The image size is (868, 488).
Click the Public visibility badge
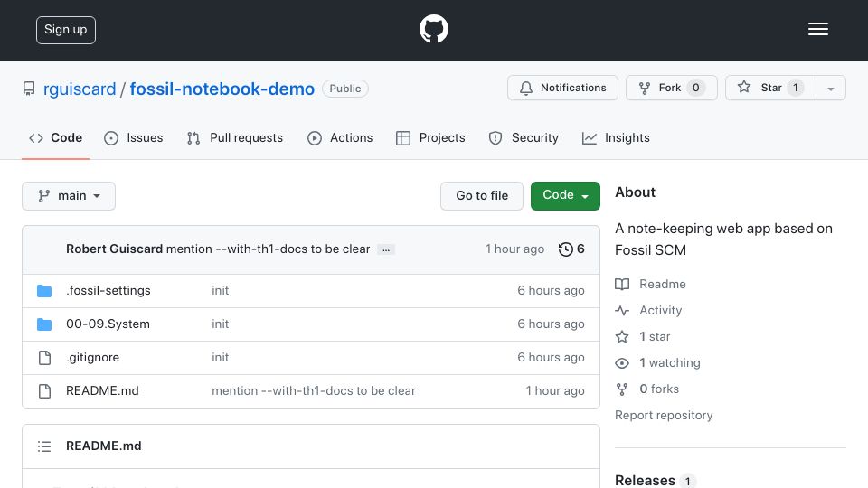pyautogui.click(x=345, y=89)
